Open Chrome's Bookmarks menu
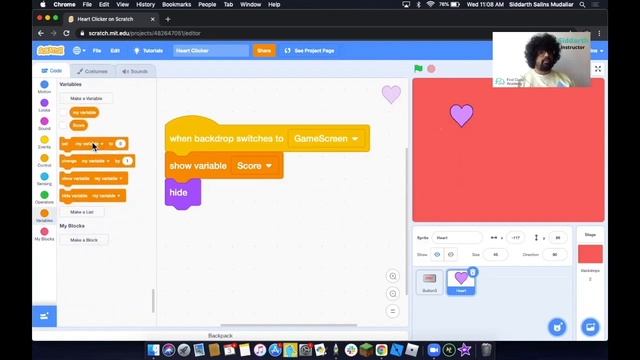Screen dimensions: 640x360 176,4
